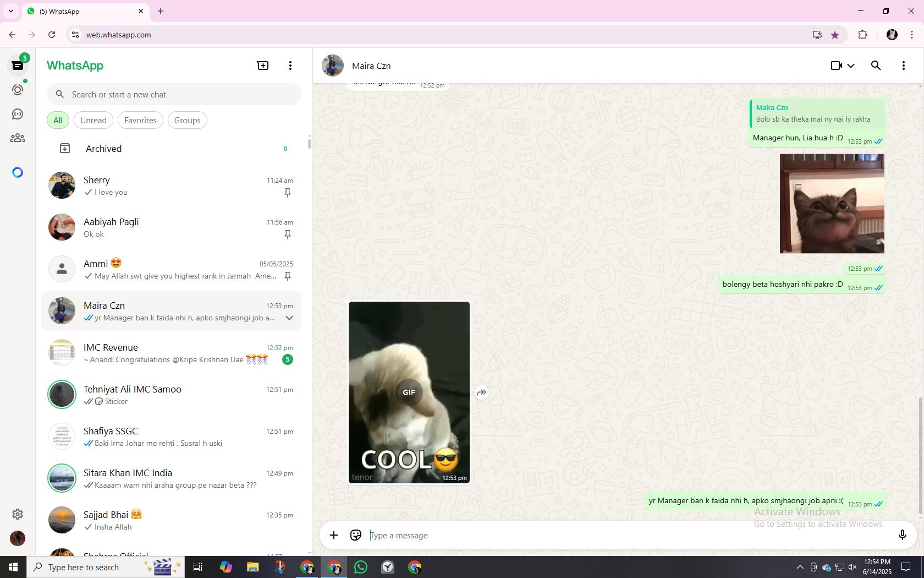Bookmark star for this page
Viewport: 924px width, 578px height.
click(835, 35)
